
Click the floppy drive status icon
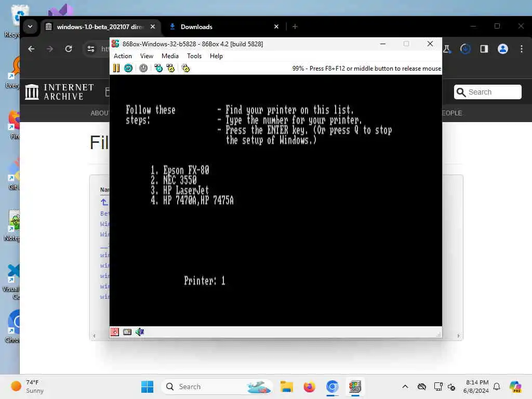(x=115, y=332)
